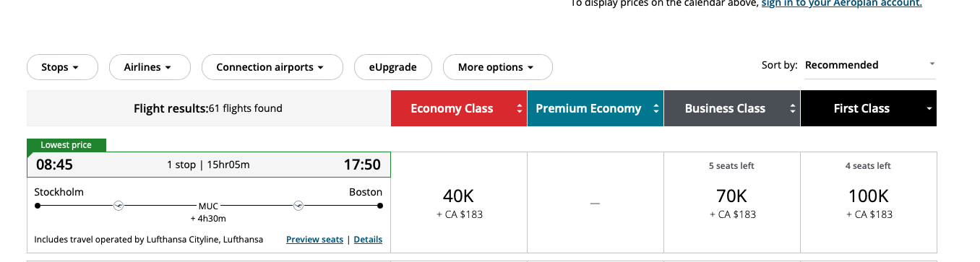The height and width of the screenshot is (262, 980).
Task: Open flight Details link
Action: pyautogui.click(x=368, y=240)
